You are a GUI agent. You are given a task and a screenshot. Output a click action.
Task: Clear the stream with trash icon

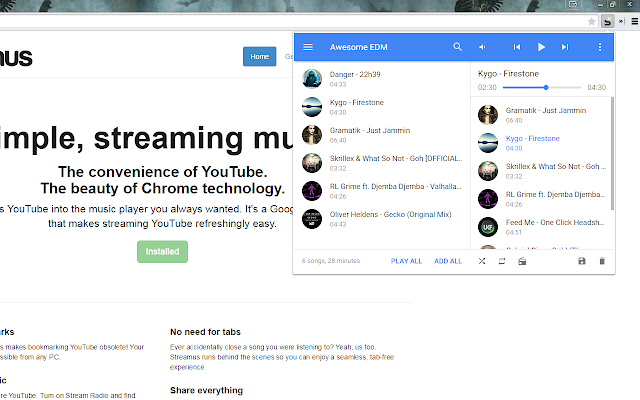pyautogui.click(x=602, y=261)
